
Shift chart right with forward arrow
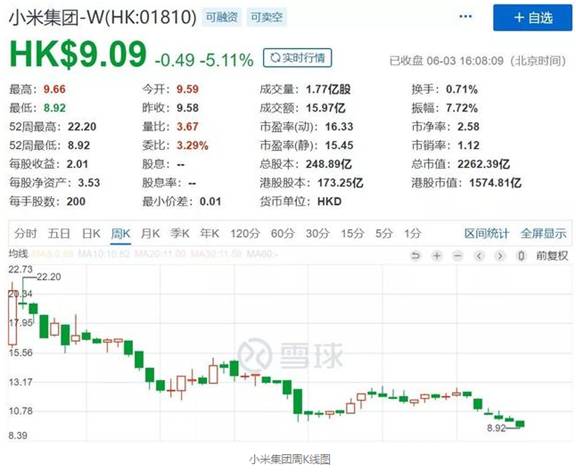click(x=500, y=256)
